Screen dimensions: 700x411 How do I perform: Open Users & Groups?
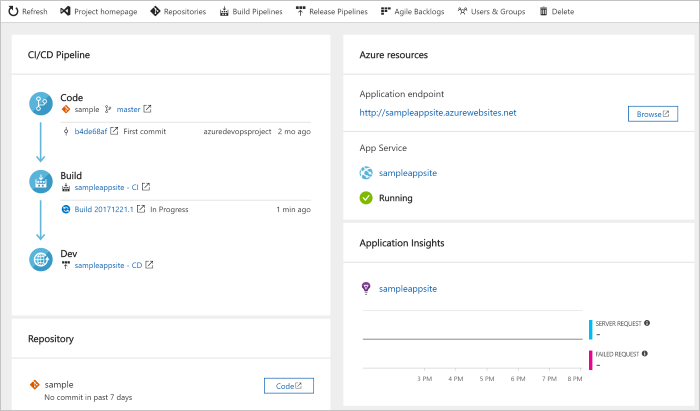[x=490, y=12]
